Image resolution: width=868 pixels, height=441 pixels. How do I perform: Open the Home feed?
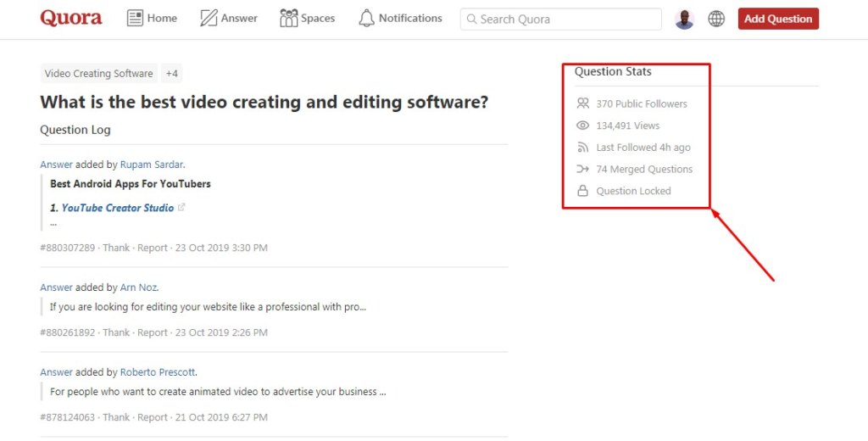(x=152, y=19)
